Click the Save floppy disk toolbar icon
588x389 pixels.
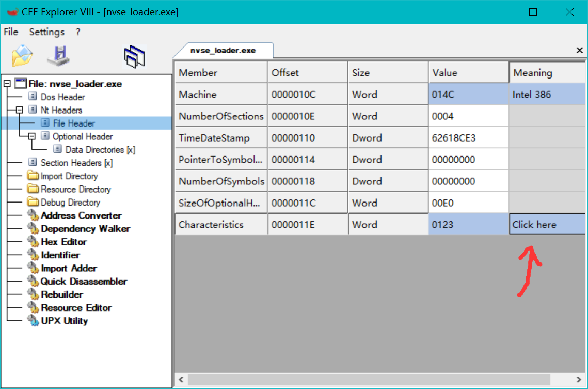coord(58,56)
